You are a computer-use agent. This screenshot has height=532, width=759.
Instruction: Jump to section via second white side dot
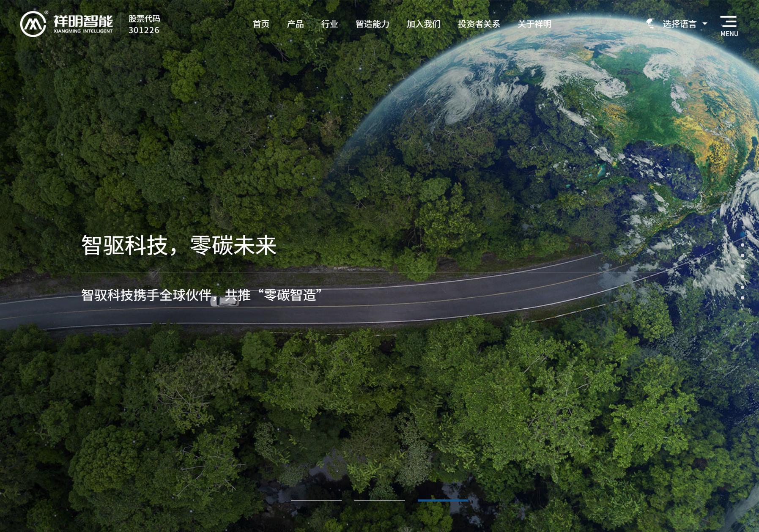pos(743,255)
